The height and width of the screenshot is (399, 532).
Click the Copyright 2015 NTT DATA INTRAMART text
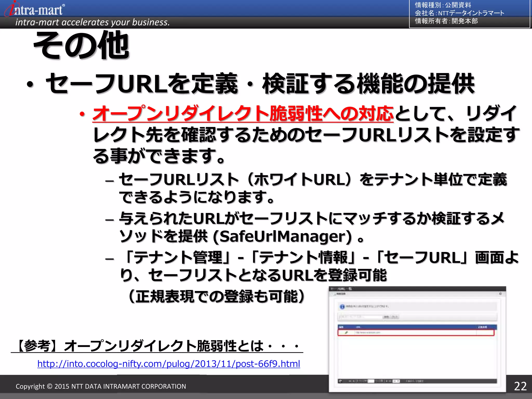coord(101,386)
